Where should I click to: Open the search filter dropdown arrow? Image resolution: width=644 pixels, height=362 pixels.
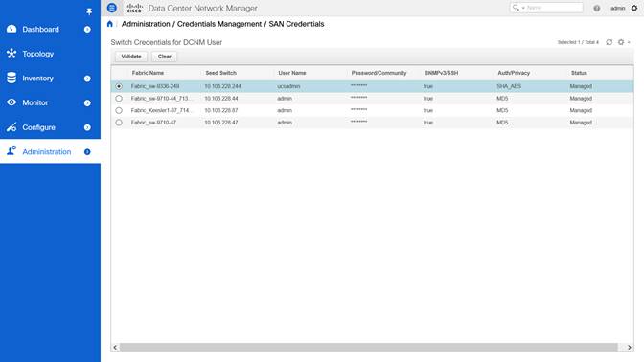click(523, 8)
